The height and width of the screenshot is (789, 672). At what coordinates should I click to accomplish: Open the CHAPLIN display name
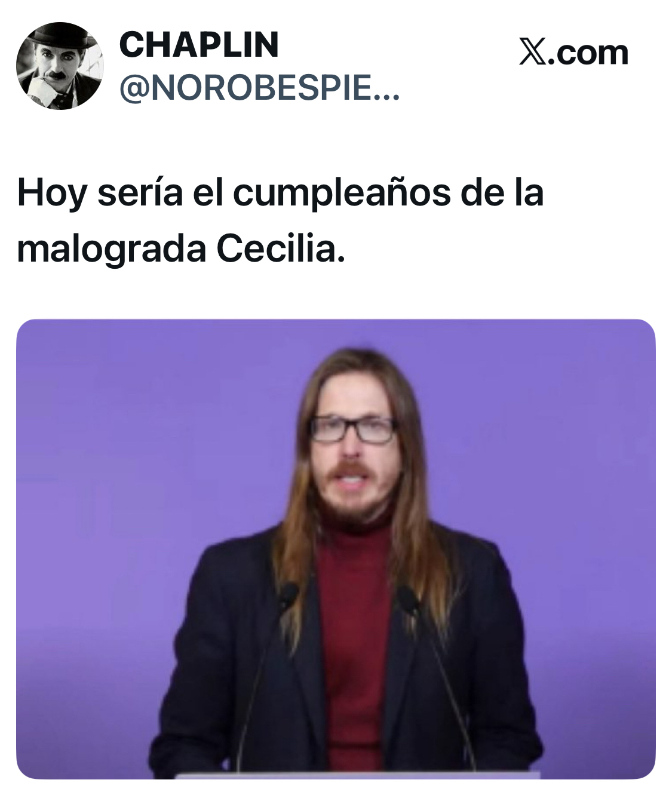click(x=199, y=45)
